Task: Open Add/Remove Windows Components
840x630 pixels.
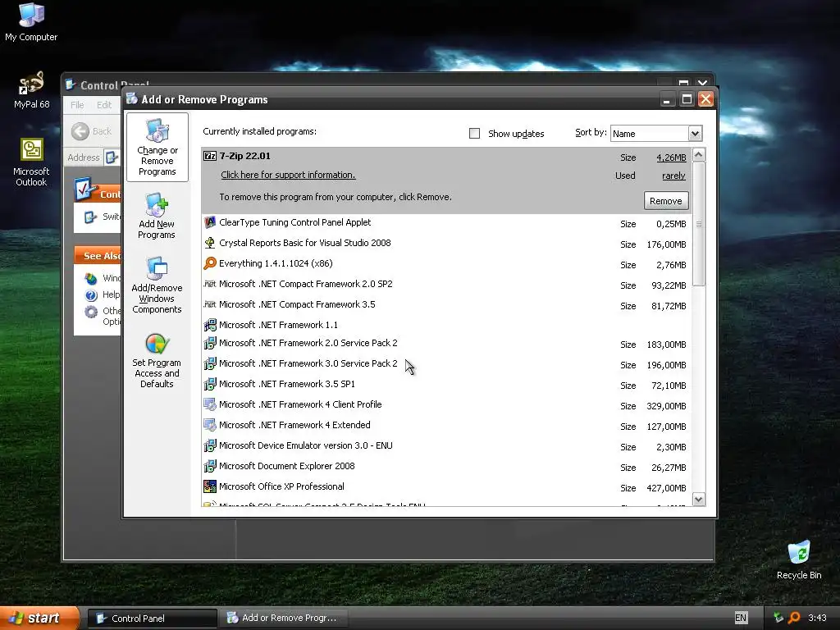Action: click(157, 285)
